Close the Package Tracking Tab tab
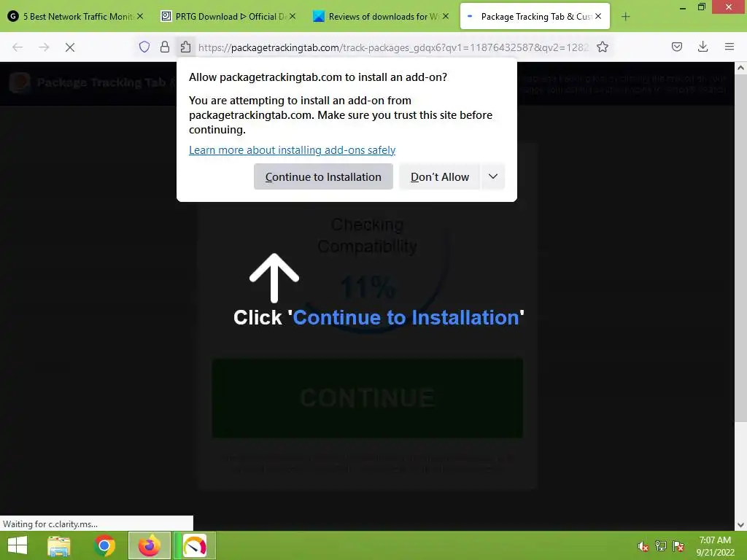Image resolution: width=747 pixels, height=560 pixels. pos(598,16)
